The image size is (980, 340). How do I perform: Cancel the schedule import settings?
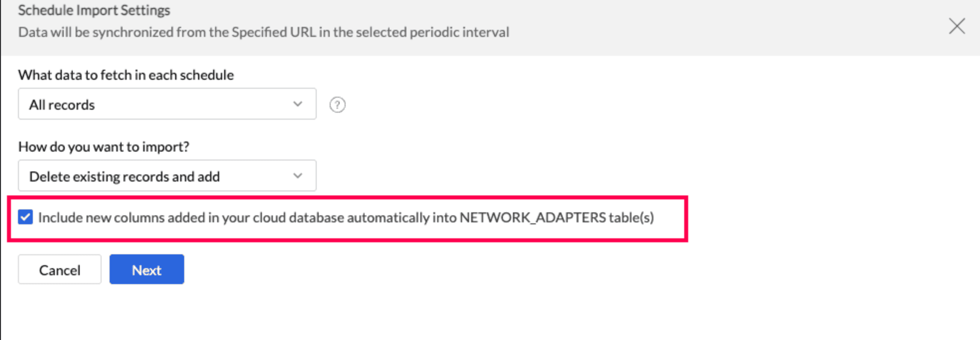(59, 270)
